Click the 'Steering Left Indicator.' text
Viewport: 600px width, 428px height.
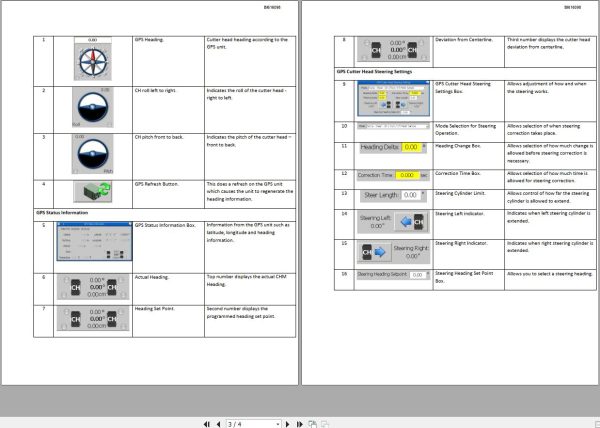tap(460, 214)
